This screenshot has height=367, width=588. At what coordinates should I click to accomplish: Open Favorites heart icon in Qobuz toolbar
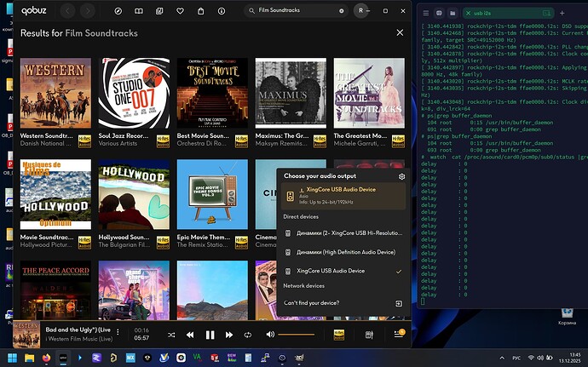pos(180,11)
